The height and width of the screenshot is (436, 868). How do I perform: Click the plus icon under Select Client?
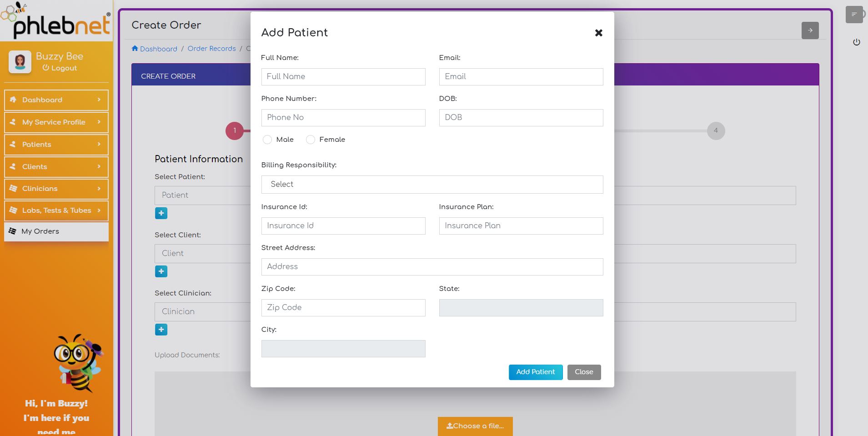pos(161,271)
